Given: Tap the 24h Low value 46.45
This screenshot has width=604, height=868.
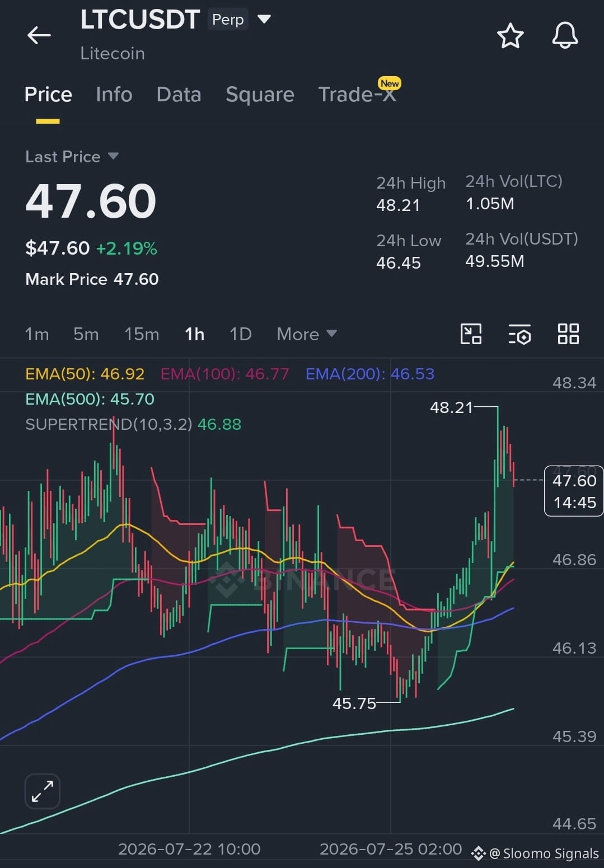Looking at the screenshot, I should click(399, 262).
